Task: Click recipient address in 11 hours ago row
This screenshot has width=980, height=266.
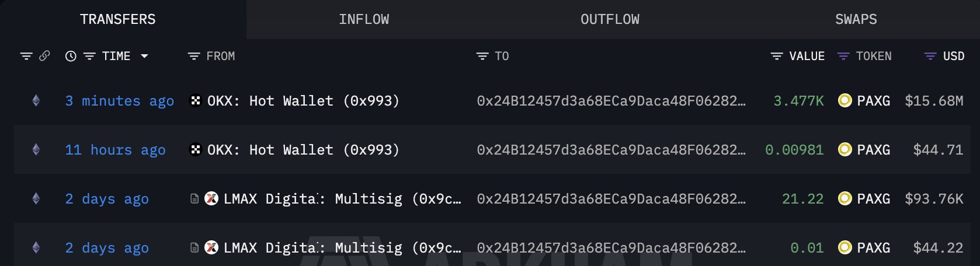Action: (x=611, y=150)
